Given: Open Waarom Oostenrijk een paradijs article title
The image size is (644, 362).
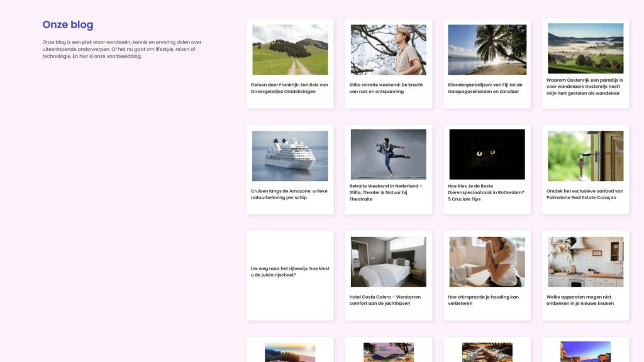Looking at the screenshot, I should pos(584,87).
